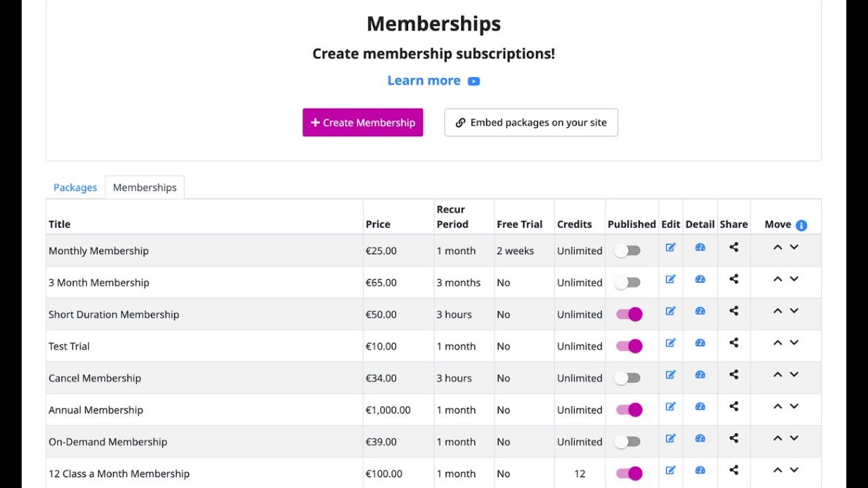
Task: Unpublish the Annual Membership
Action: coord(629,410)
